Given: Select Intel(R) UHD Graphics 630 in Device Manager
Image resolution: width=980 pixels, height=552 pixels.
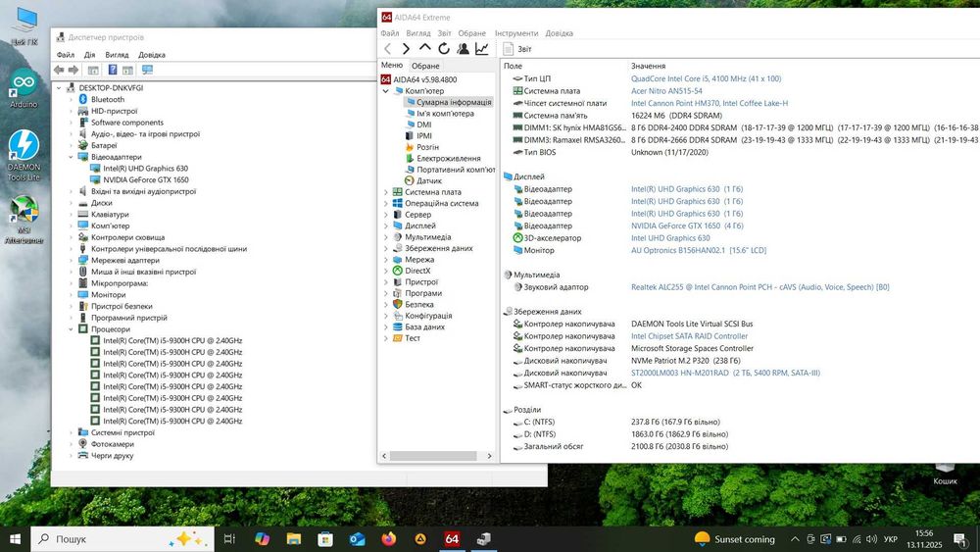Looking at the screenshot, I should [145, 169].
